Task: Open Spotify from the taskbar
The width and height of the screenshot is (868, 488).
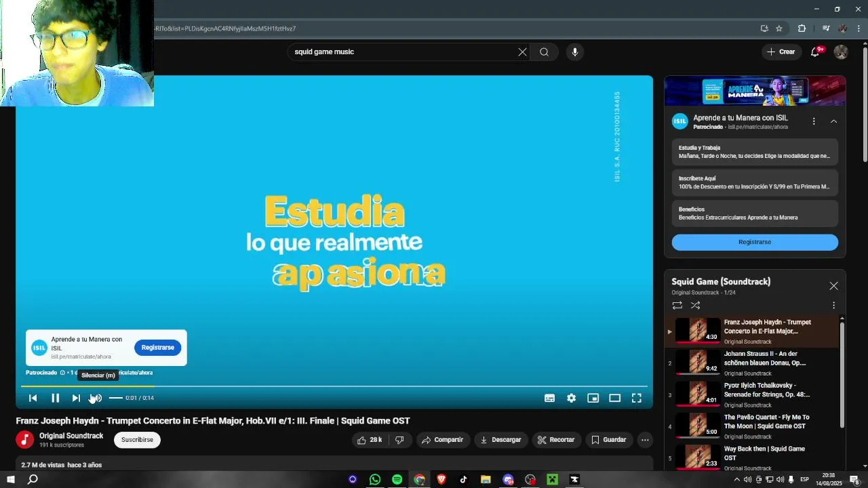Action: [x=397, y=480]
